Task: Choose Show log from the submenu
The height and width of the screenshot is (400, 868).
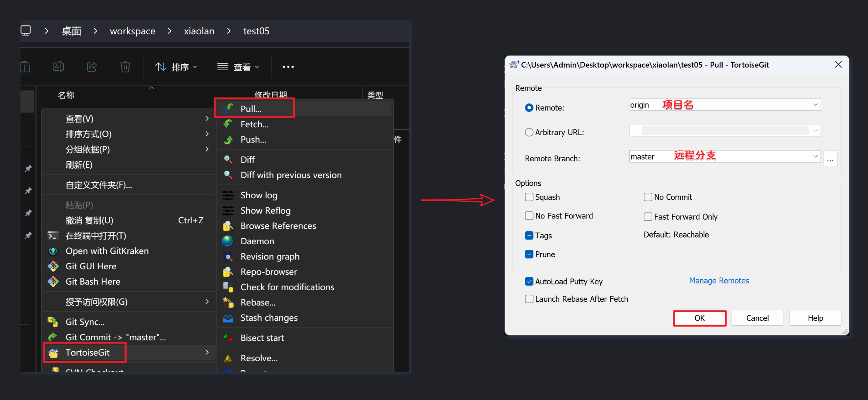Action: [x=259, y=195]
